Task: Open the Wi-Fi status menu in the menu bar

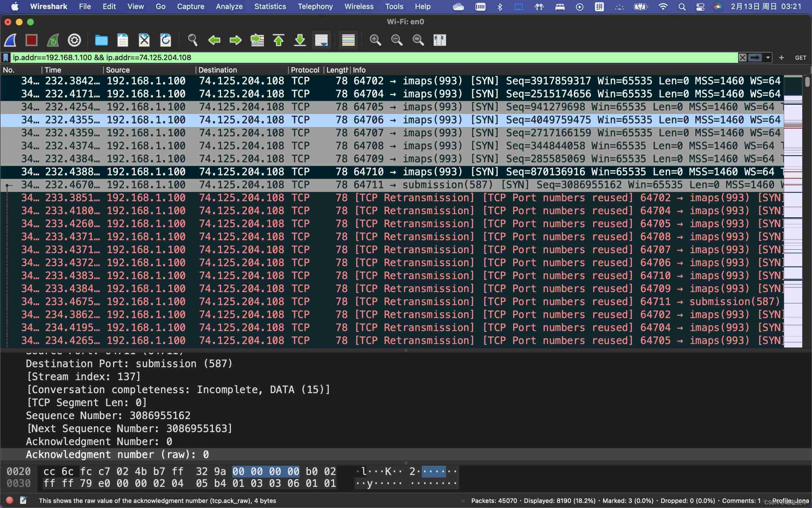Action: [x=663, y=6]
